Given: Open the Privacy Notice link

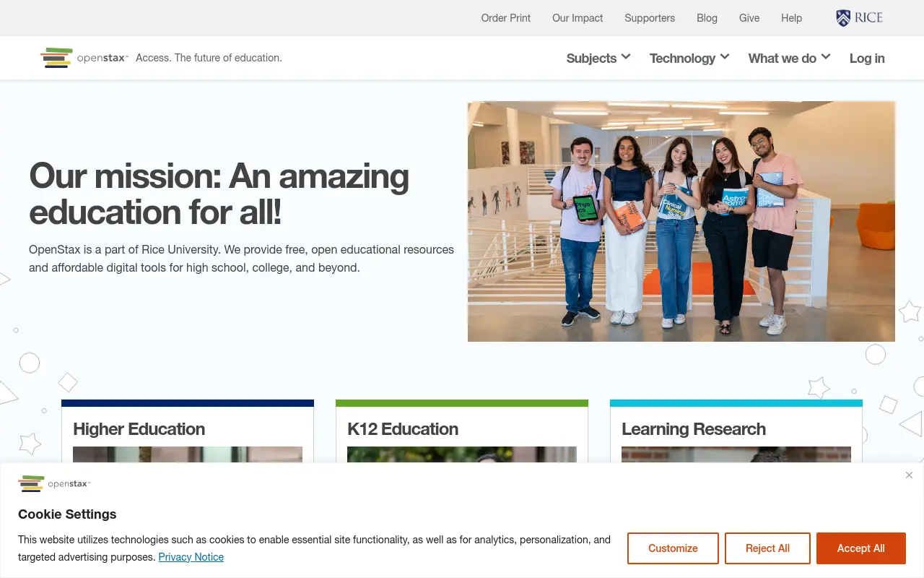Looking at the screenshot, I should tap(191, 557).
